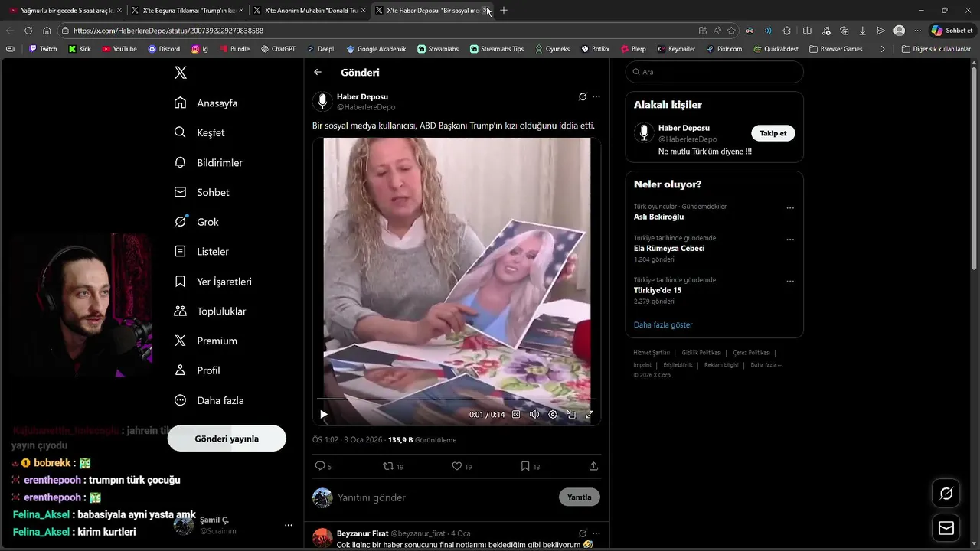Reload the page

click(x=28, y=31)
